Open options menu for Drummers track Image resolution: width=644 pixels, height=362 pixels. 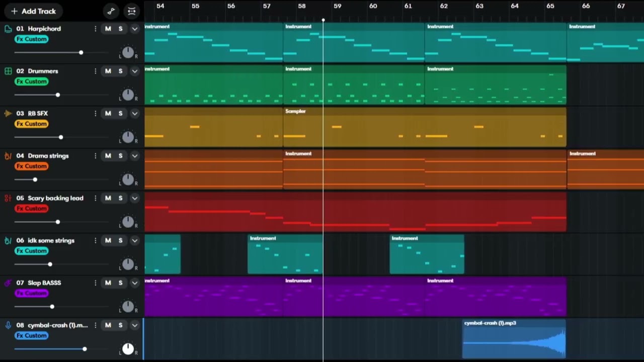(95, 71)
